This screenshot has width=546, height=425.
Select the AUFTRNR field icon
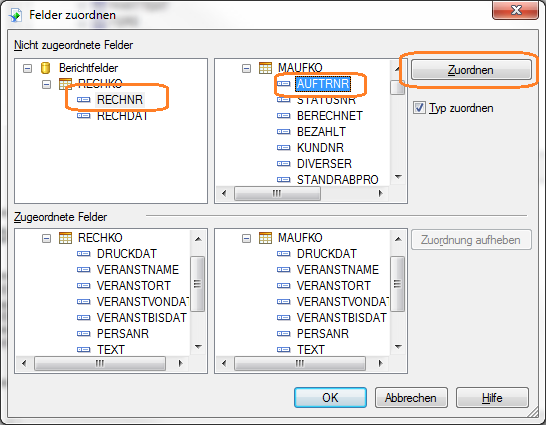coord(283,84)
